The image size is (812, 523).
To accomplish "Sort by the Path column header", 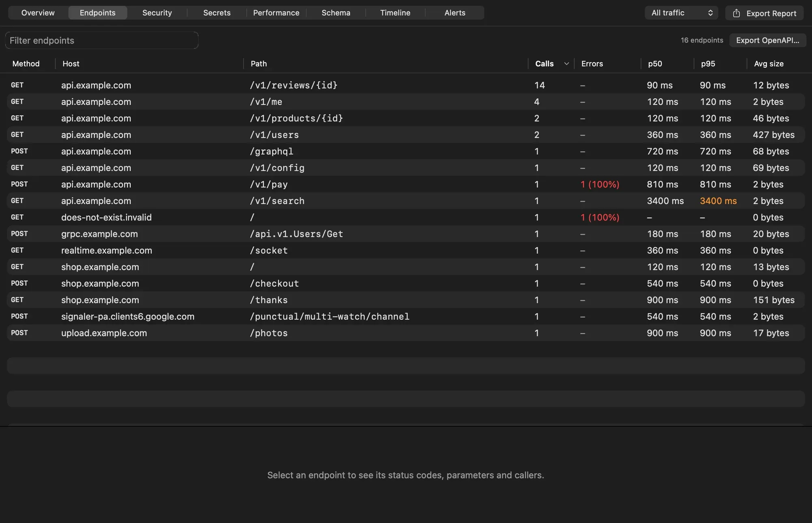I will point(259,64).
